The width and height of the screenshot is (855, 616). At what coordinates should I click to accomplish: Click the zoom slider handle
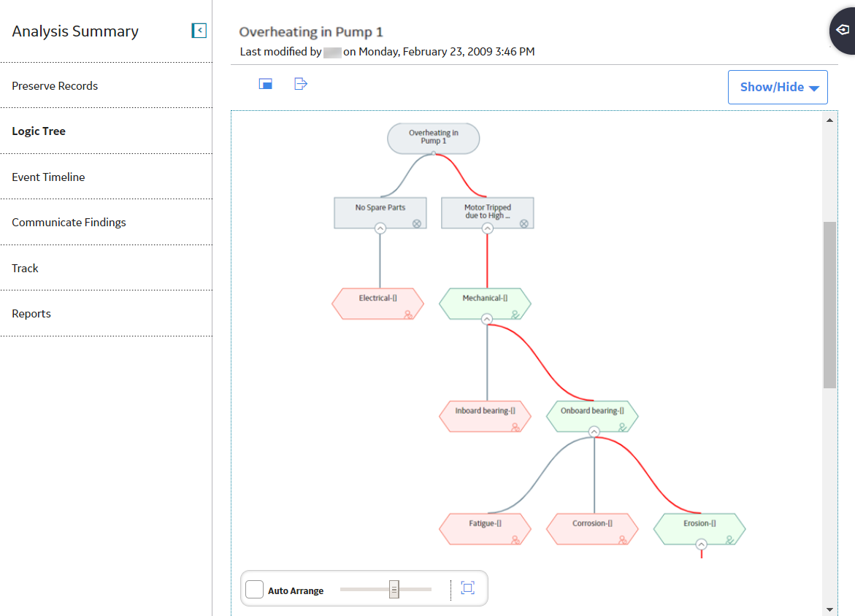coord(394,589)
